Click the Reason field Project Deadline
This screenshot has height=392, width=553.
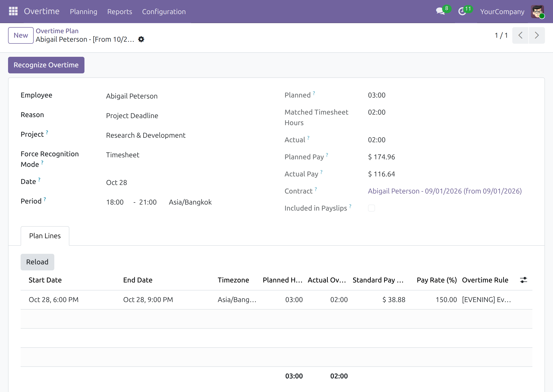[x=132, y=116]
